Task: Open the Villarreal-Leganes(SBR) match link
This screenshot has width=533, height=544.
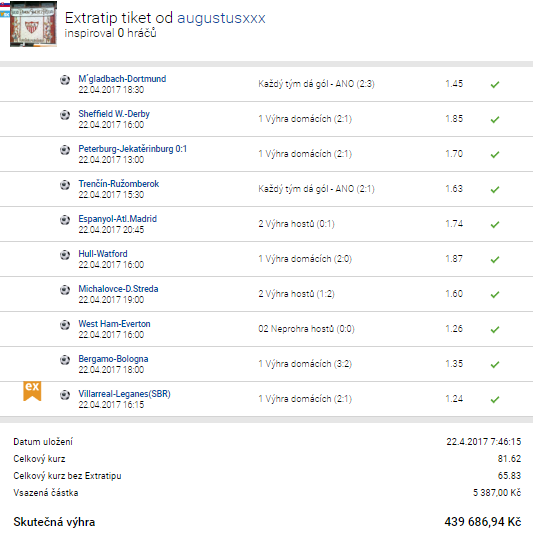Action: click(125, 394)
